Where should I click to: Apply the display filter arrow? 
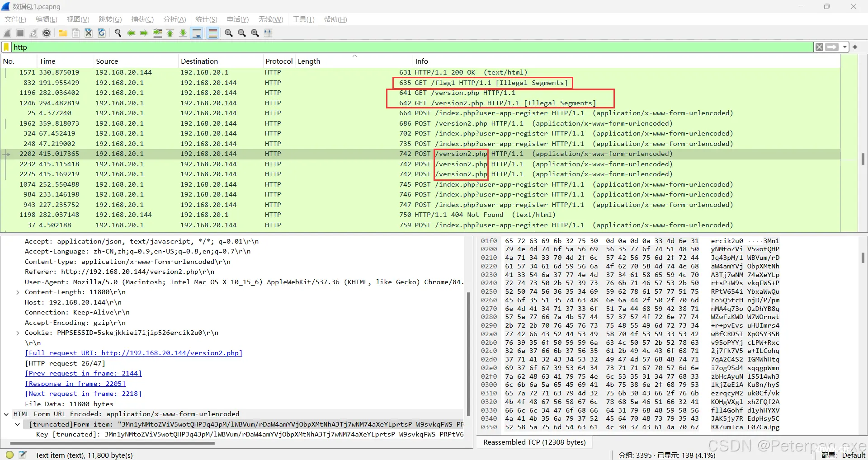[832, 47]
